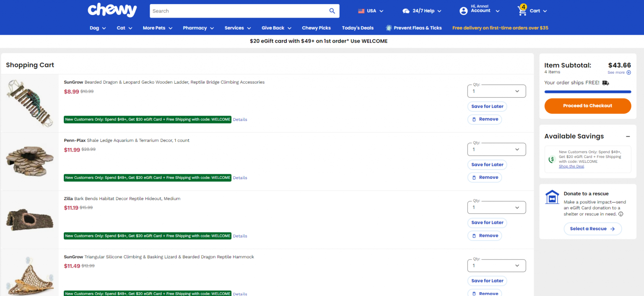Viewport: 644px width, 296px height.
Task: Open the Pharmacy menu
Action: point(198,28)
